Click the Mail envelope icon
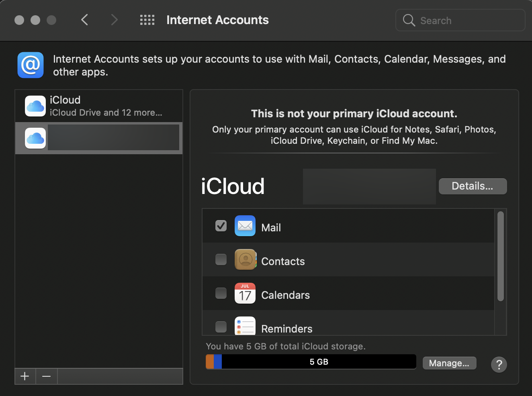The image size is (532, 396). point(245,226)
